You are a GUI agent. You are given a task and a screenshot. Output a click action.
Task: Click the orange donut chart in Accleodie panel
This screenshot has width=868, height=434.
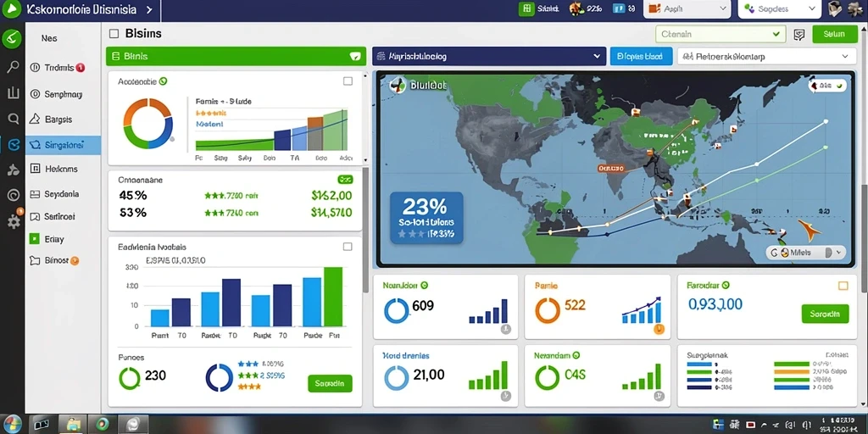pos(147,124)
